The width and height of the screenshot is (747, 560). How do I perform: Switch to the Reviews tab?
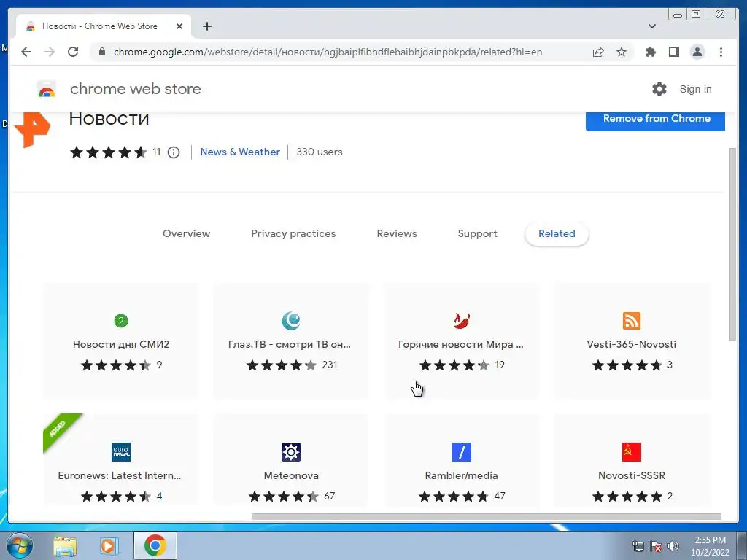[x=397, y=233]
